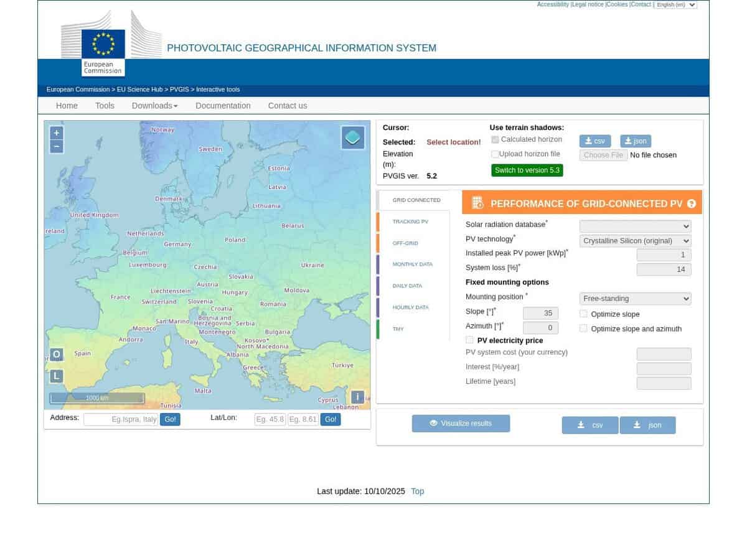The width and height of the screenshot is (747, 560).
Task: Open the language selector dropdown
Action: (x=675, y=5)
